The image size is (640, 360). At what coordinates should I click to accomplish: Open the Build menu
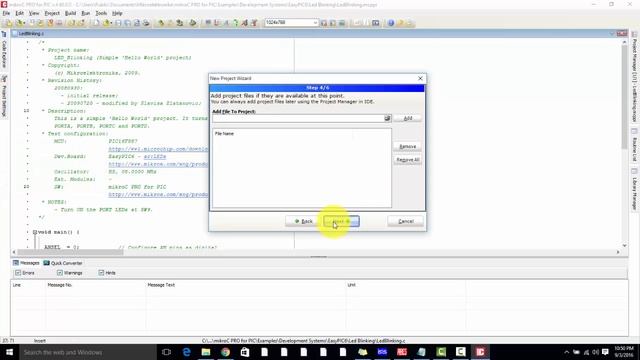pos(70,13)
